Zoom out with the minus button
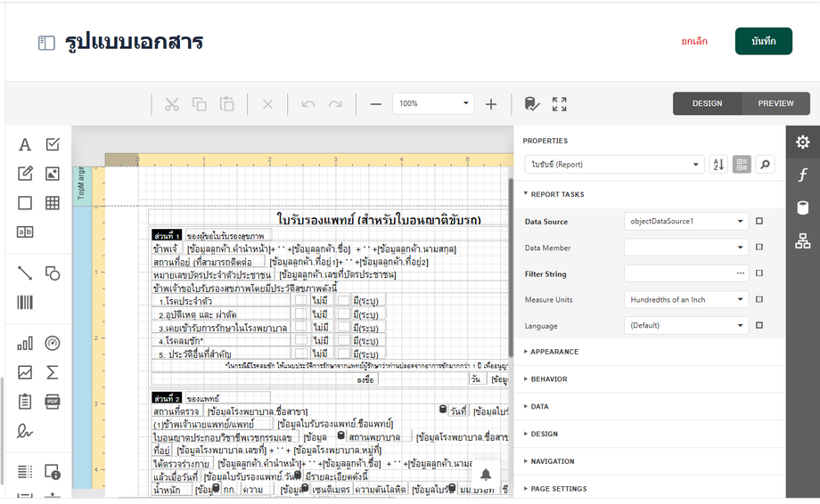 point(375,104)
